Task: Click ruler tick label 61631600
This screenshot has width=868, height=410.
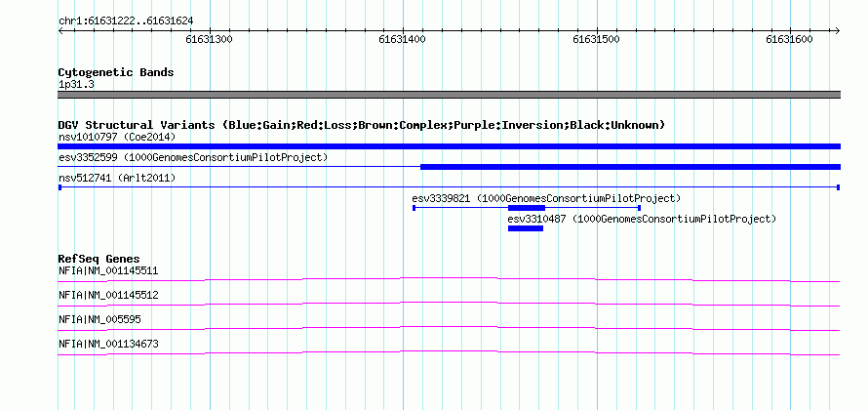Action: 789,39
